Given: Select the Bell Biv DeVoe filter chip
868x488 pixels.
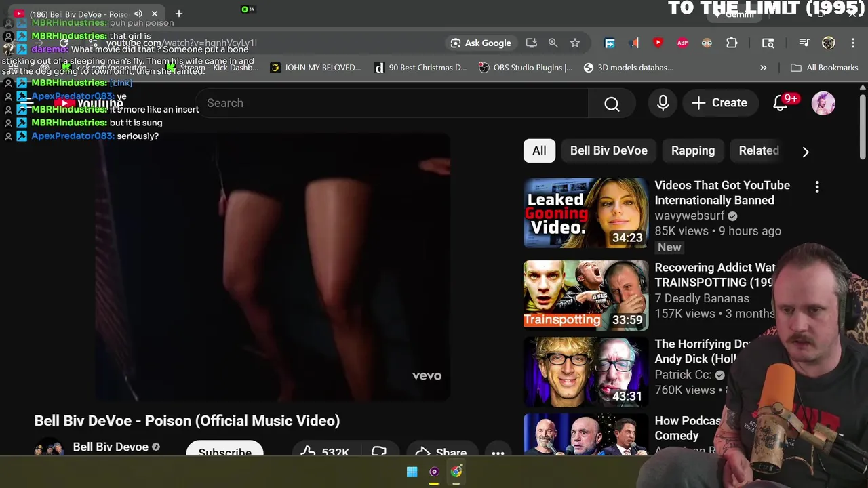Looking at the screenshot, I should (x=609, y=150).
